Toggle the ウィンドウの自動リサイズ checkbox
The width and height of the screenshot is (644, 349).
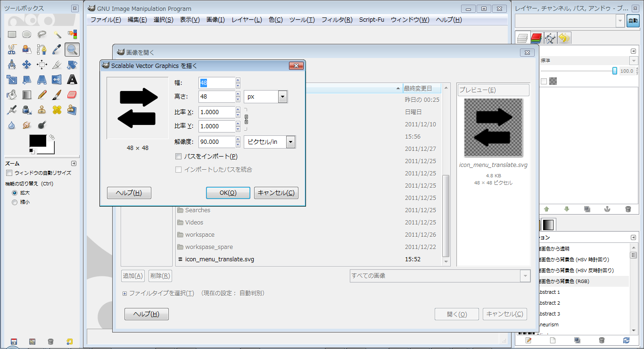click(x=9, y=173)
